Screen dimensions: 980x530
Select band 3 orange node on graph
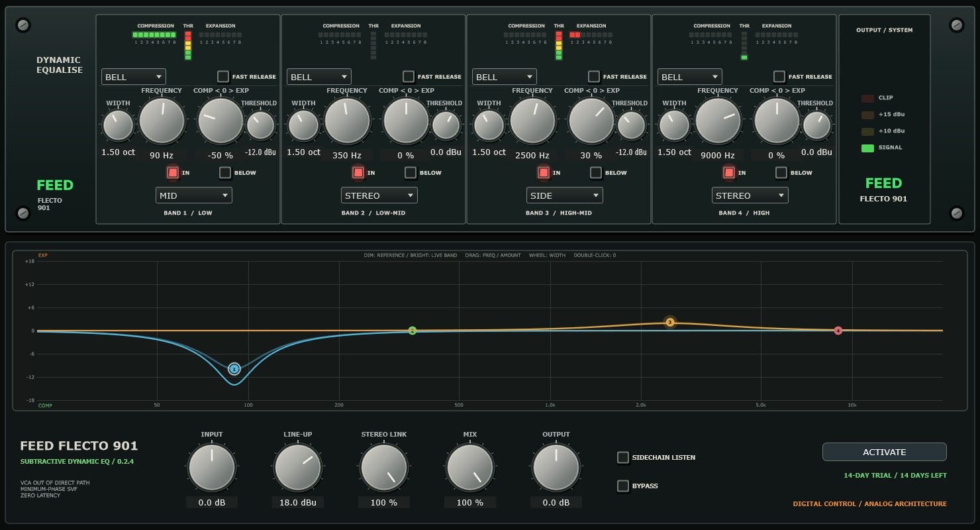(x=669, y=322)
